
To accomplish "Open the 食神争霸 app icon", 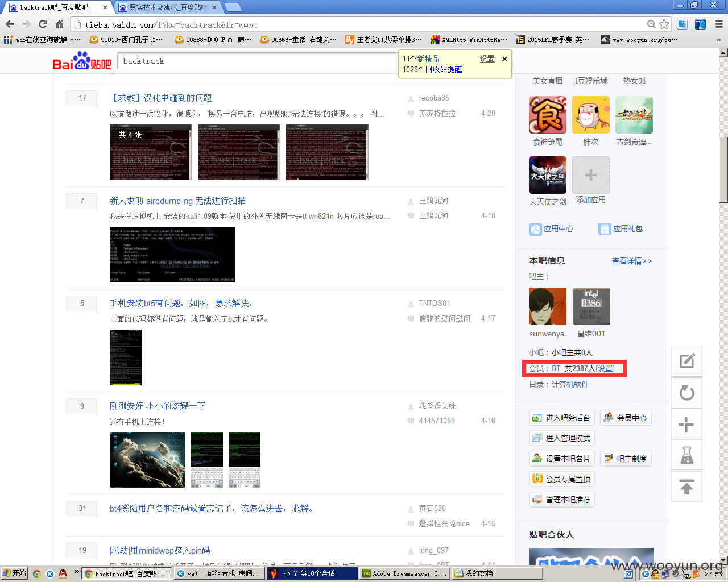I will [548, 115].
